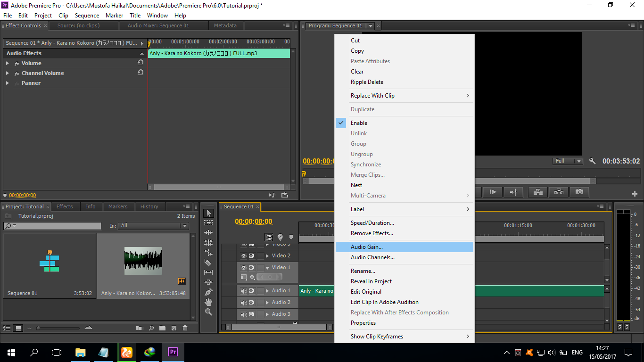Open the Full resolution dropdown in the Program monitor
This screenshot has width=644, height=362.
click(567, 161)
